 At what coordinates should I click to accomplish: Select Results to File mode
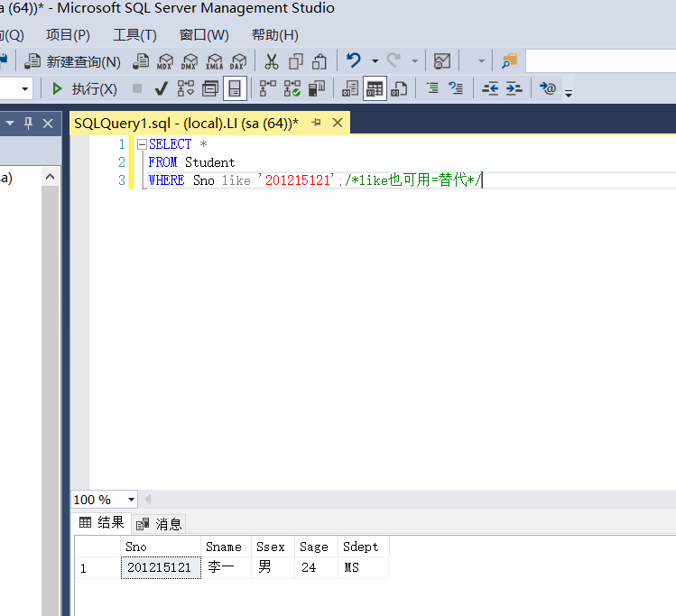tap(399, 88)
